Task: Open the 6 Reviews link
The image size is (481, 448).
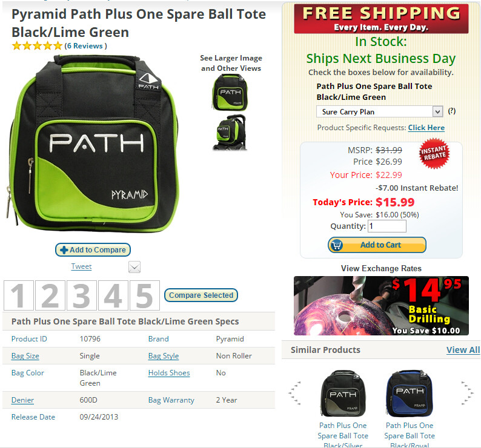Action: (x=85, y=46)
